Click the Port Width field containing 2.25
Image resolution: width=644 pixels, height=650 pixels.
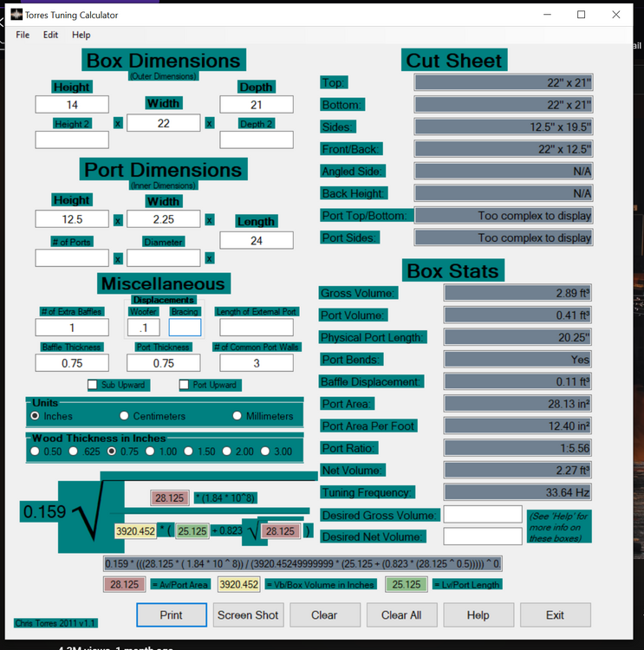pyautogui.click(x=164, y=219)
